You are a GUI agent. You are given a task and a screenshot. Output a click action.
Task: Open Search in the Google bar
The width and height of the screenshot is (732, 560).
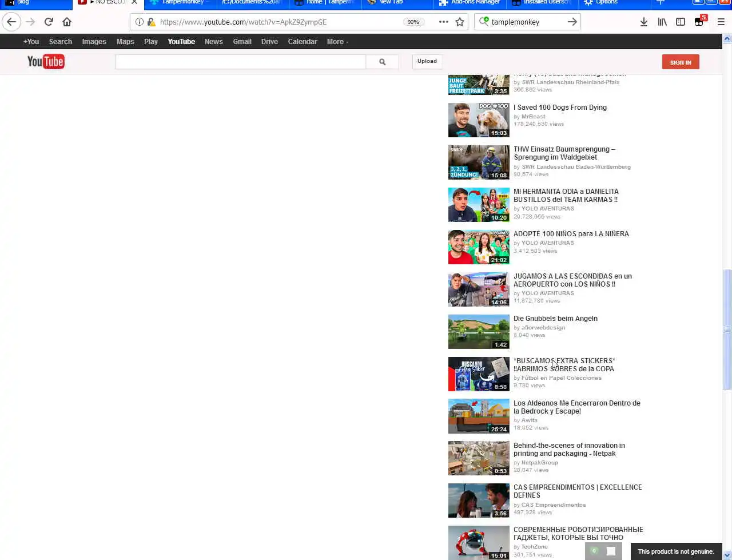point(61,42)
